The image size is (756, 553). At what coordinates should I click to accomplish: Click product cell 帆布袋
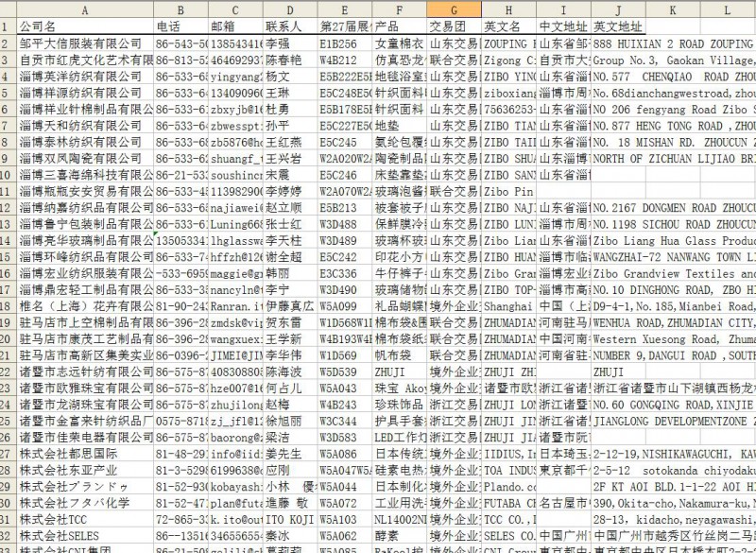click(400, 355)
